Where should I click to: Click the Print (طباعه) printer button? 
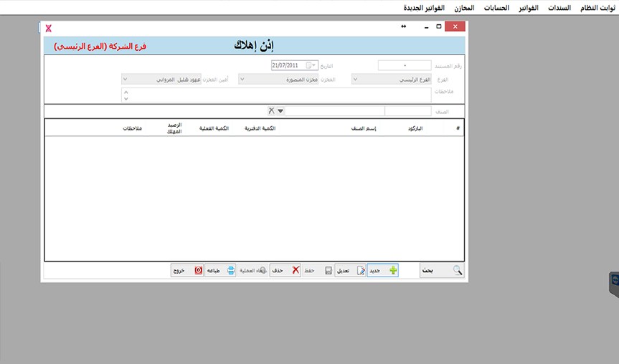click(221, 271)
